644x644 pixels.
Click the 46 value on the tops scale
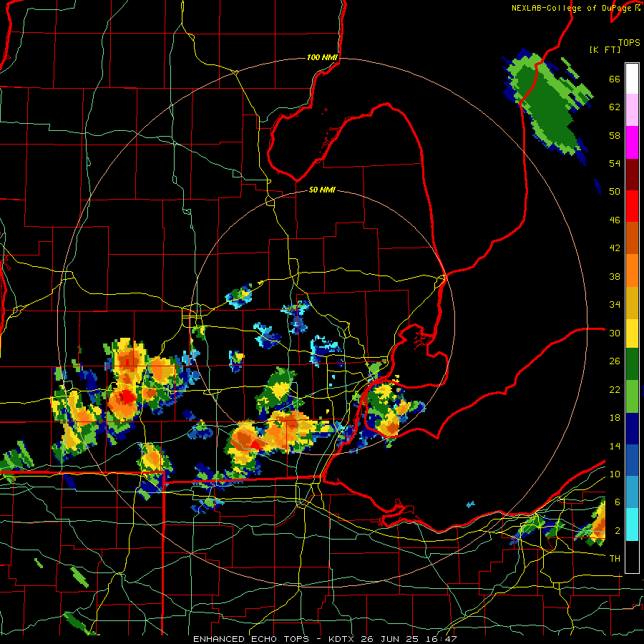click(x=615, y=220)
